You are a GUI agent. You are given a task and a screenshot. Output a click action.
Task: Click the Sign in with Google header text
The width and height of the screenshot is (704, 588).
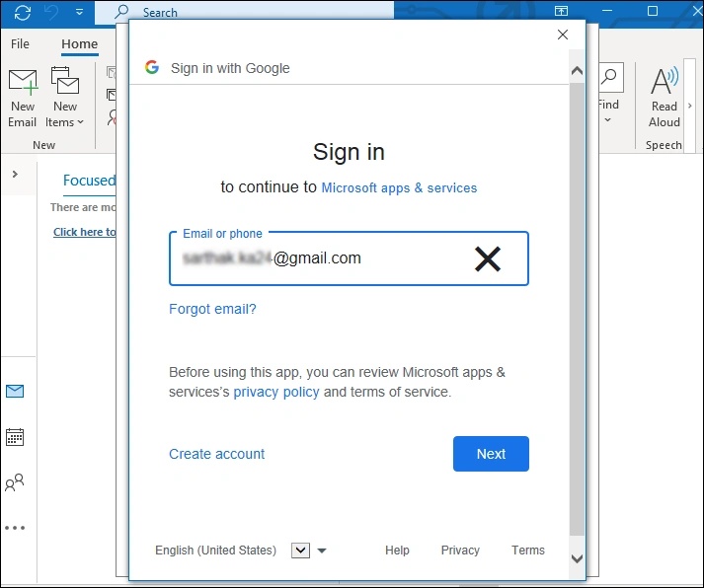pyautogui.click(x=230, y=68)
